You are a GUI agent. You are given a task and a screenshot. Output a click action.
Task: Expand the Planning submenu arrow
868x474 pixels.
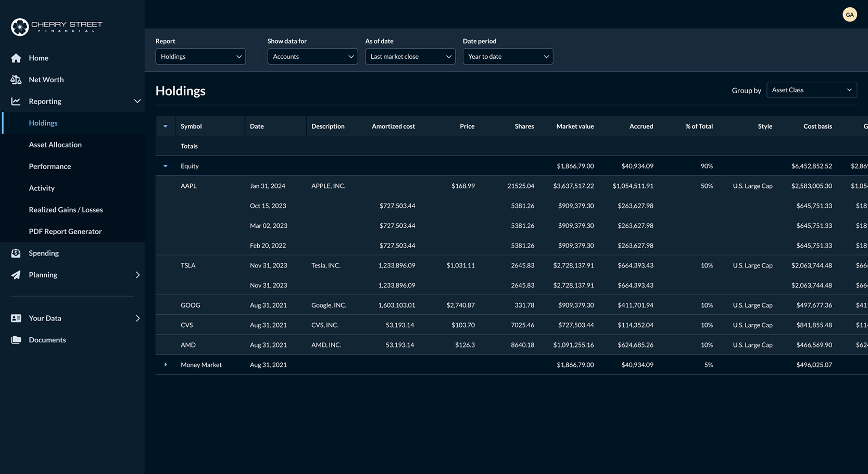coord(137,275)
